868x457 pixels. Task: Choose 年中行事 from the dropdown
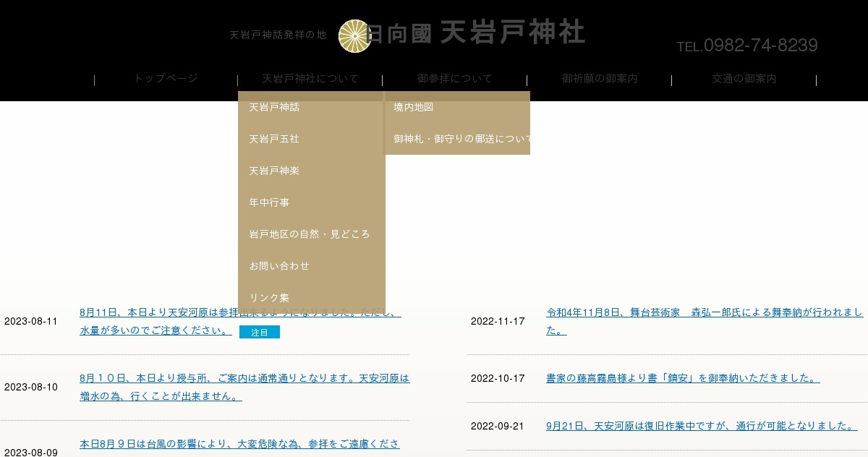[270, 202]
